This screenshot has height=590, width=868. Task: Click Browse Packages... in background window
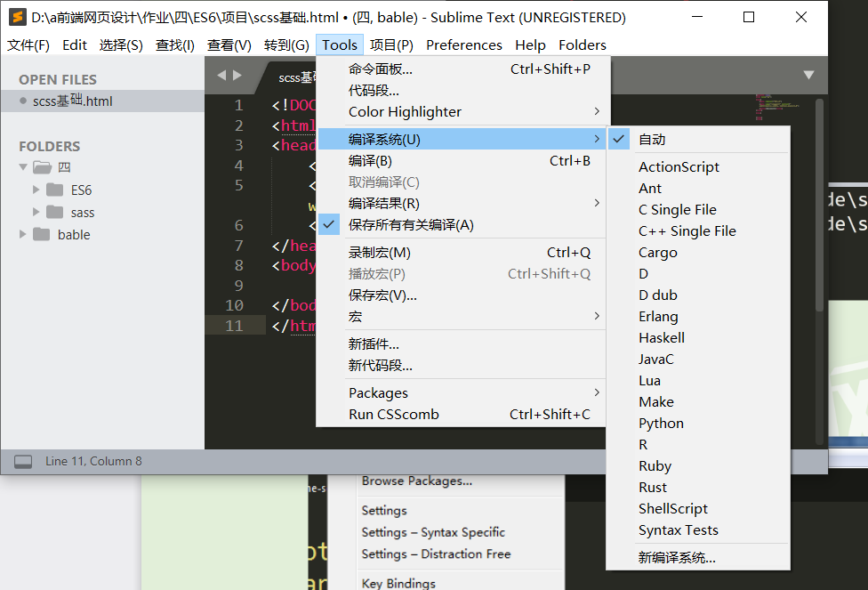click(x=417, y=481)
